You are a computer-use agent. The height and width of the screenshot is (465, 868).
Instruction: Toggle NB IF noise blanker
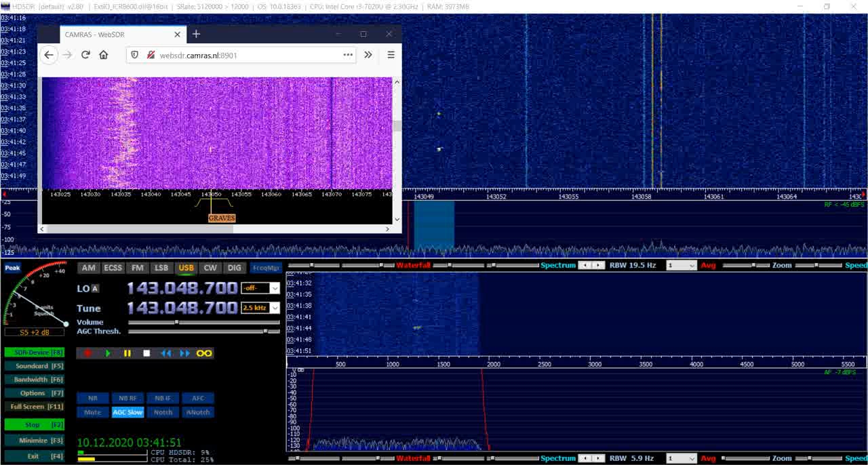163,399
